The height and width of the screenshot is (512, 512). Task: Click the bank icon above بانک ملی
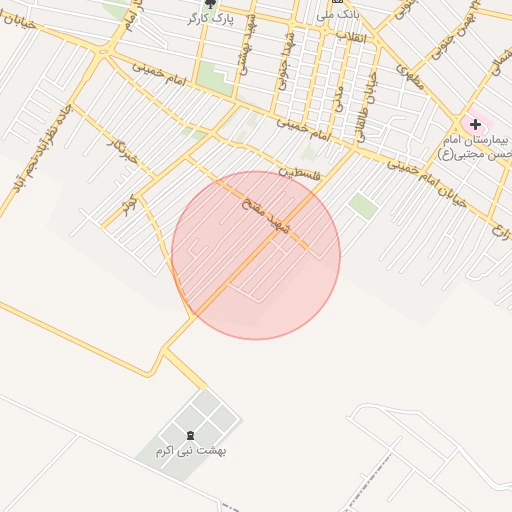click(x=337, y=1)
